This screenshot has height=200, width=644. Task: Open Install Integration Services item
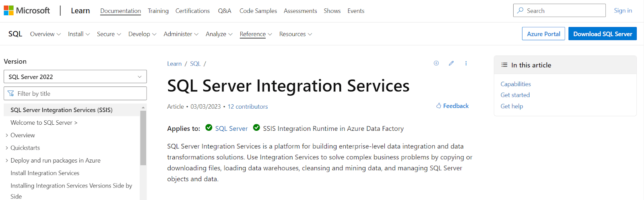click(x=45, y=173)
